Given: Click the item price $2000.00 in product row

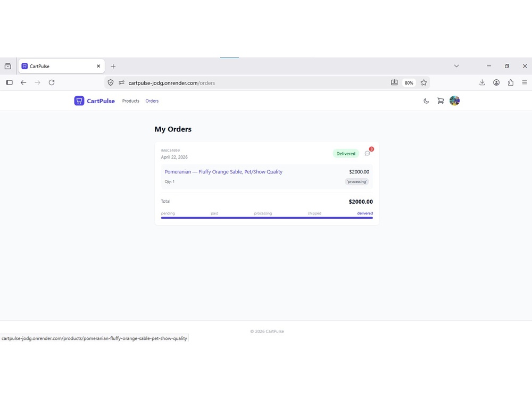Looking at the screenshot, I should 359,172.
